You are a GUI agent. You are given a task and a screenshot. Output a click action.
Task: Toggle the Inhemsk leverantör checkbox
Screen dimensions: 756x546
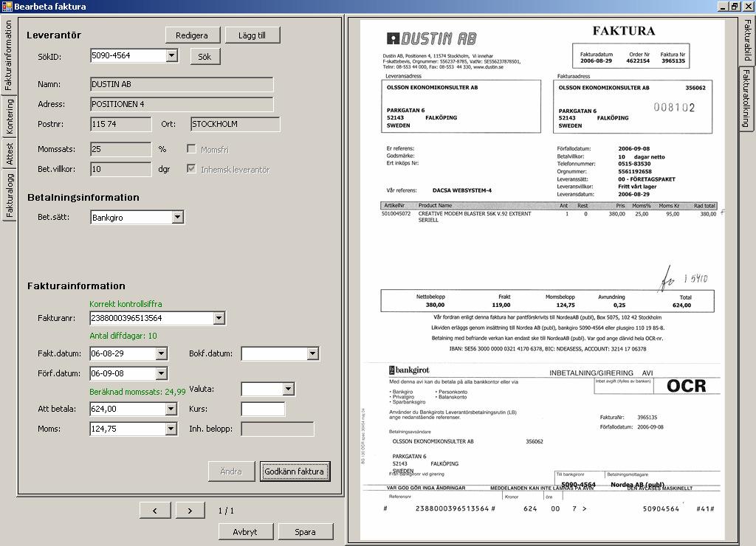coord(191,169)
